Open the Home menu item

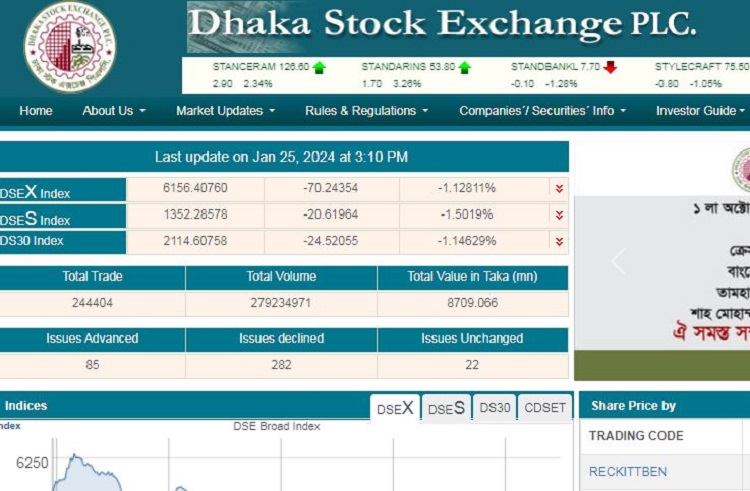click(36, 111)
